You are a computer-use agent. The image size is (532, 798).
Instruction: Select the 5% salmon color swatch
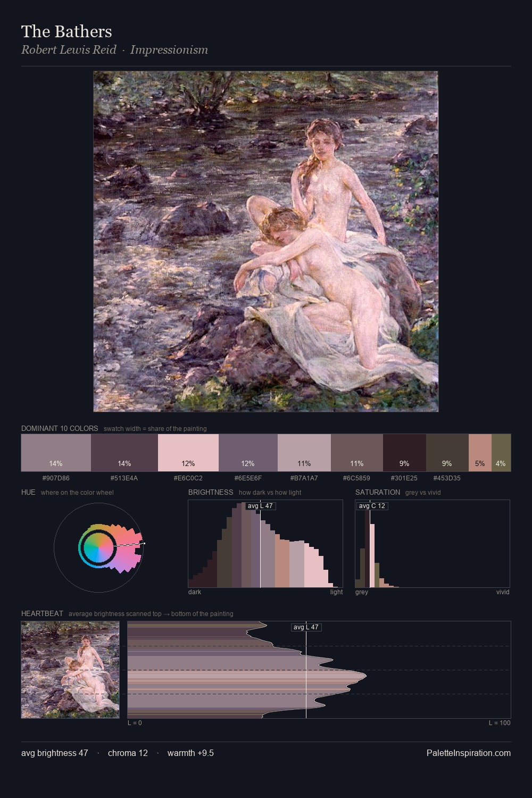(x=480, y=453)
